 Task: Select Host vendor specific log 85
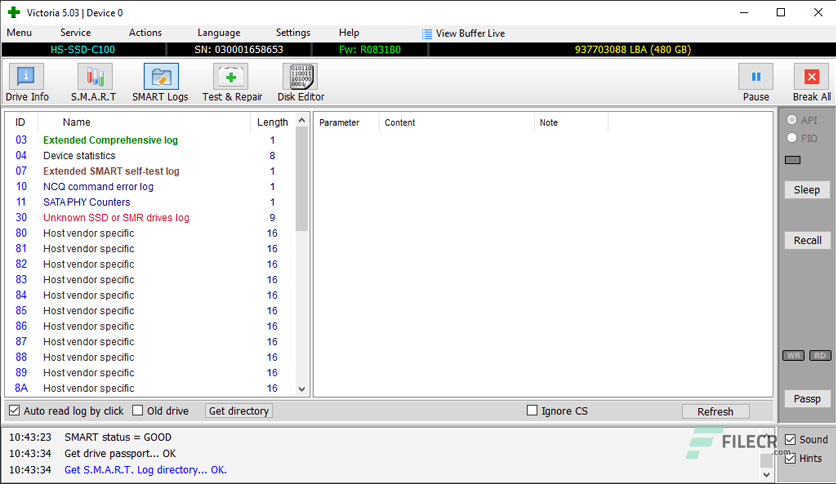coord(150,310)
